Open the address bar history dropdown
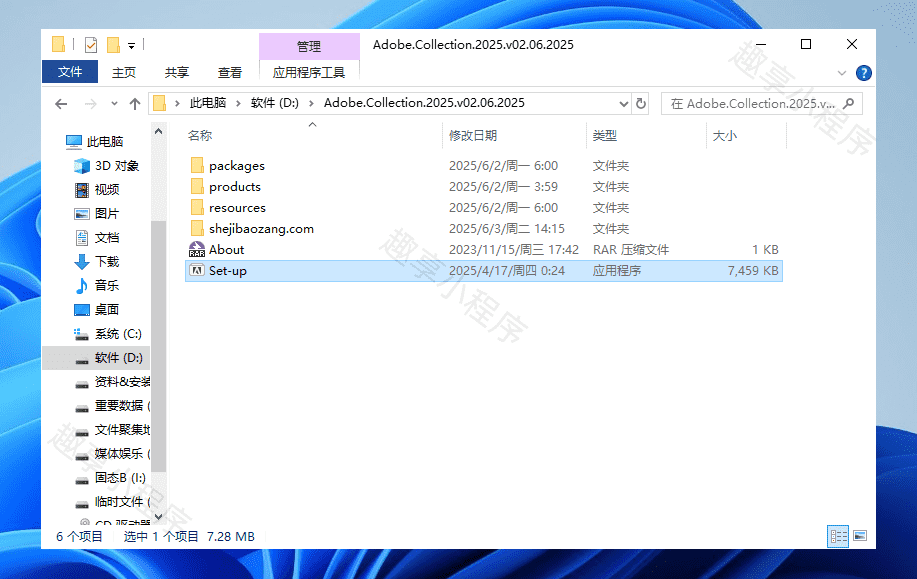Image resolution: width=917 pixels, height=579 pixels. coord(623,104)
